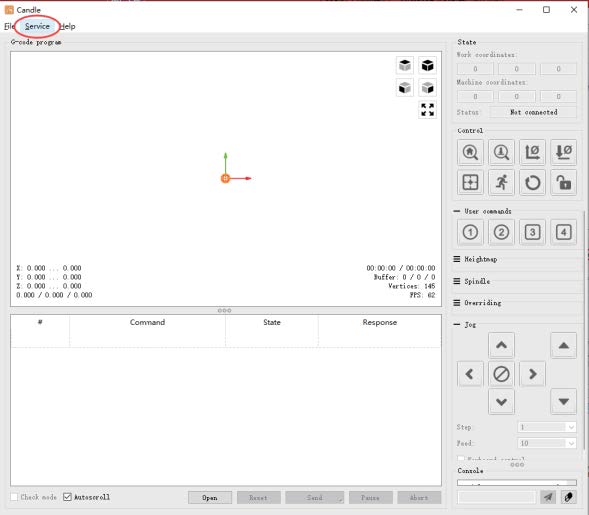589x515 pixels.
Task: Click the Abort button
Action: [x=419, y=498]
